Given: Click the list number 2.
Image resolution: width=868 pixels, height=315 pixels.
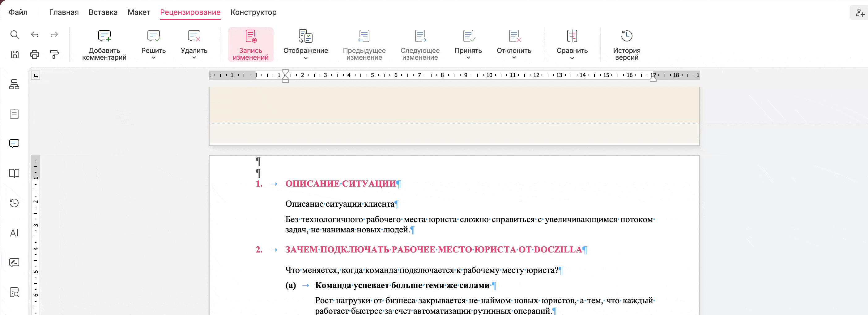Looking at the screenshot, I should click(x=259, y=250).
